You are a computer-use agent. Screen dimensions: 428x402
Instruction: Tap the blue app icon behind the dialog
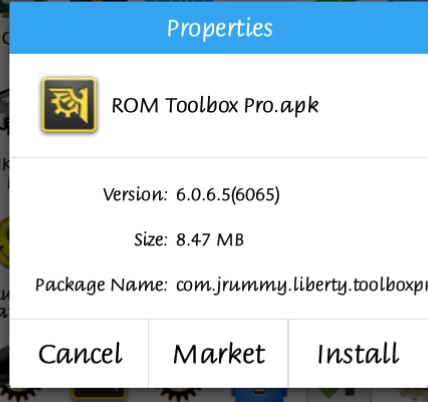click(259, 395)
